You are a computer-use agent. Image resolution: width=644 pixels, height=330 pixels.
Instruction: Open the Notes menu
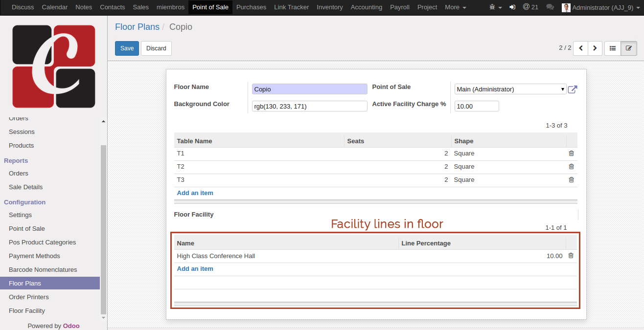click(84, 7)
